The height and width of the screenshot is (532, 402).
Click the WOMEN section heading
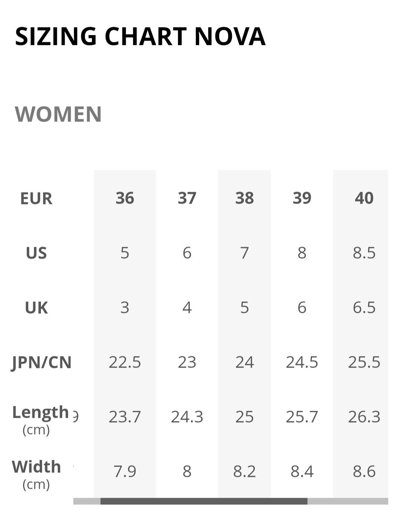58,114
